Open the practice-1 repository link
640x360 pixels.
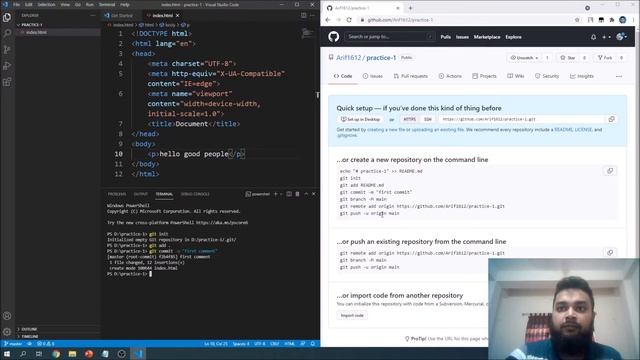point(381,58)
